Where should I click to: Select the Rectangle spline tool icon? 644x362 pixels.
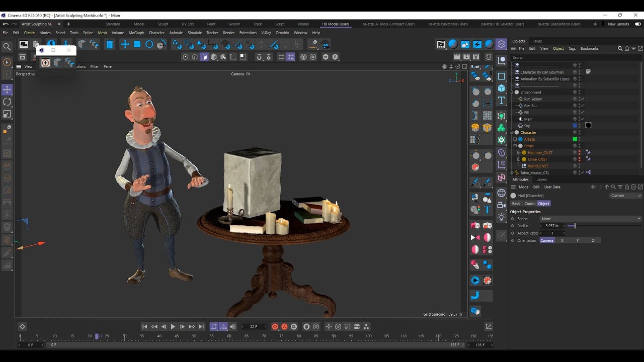click(x=502, y=76)
